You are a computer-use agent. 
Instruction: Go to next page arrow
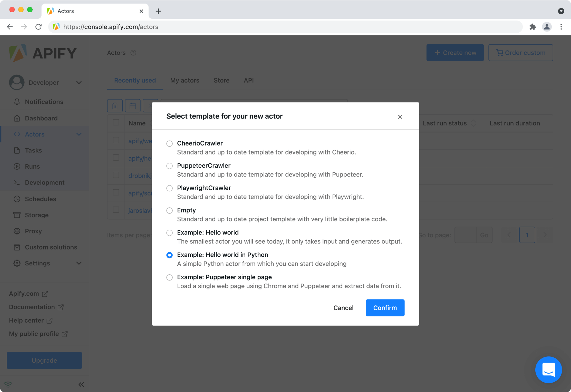click(545, 235)
